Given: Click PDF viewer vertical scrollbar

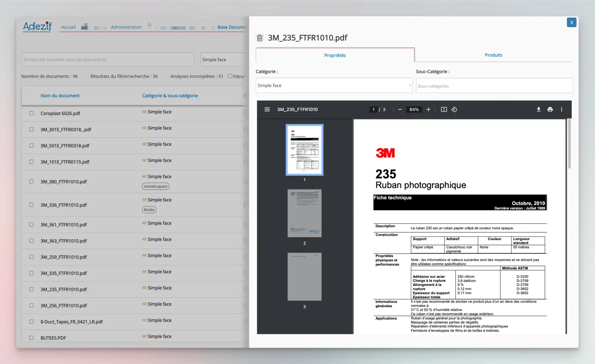Looking at the screenshot, I should click(569, 144).
